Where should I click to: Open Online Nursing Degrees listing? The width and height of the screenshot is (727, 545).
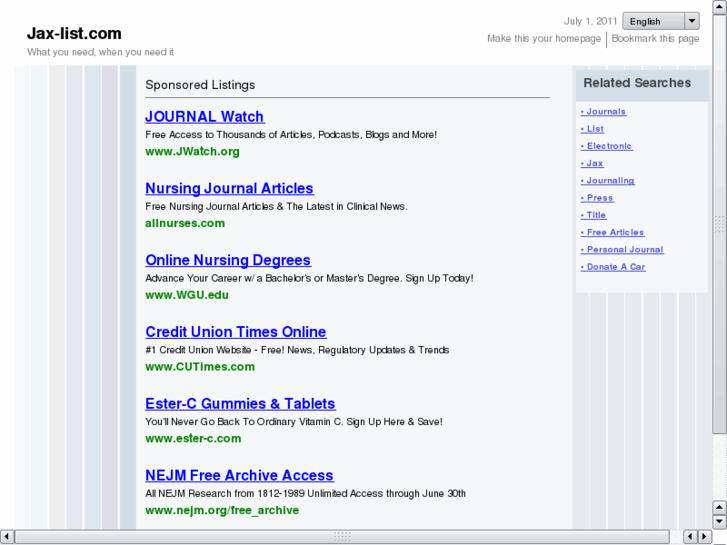tap(228, 260)
